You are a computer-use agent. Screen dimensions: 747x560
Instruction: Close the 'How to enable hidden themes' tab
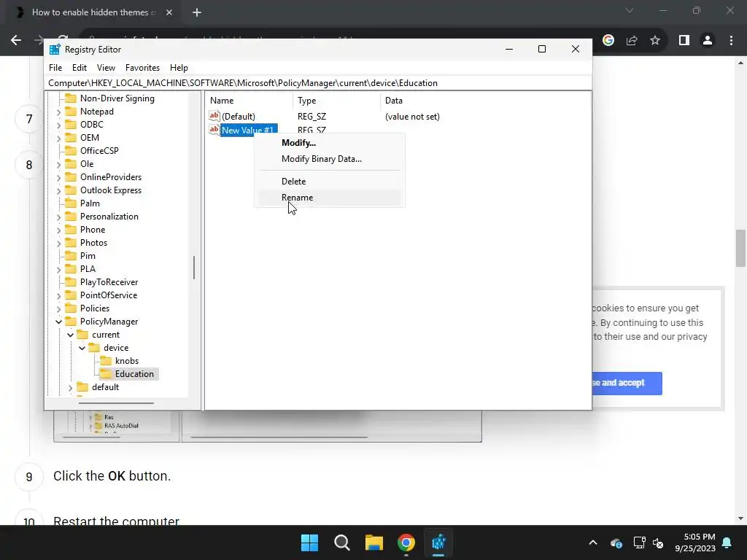[x=169, y=12]
